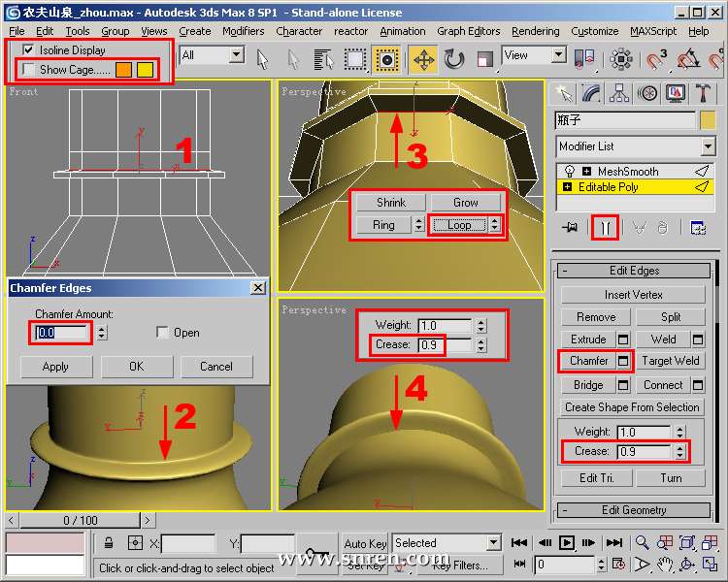Click the orange cage color swatch
This screenshot has width=728, height=582.
click(x=123, y=70)
